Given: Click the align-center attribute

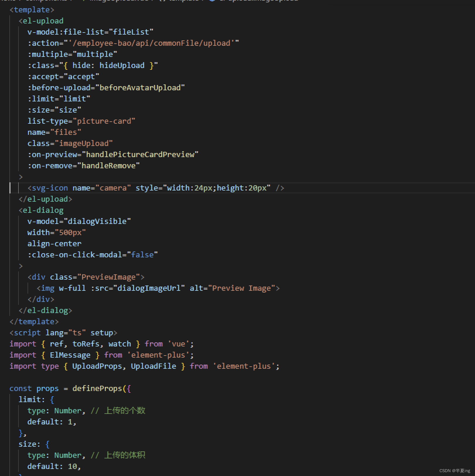Looking at the screenshot, I should click(54, 244).
